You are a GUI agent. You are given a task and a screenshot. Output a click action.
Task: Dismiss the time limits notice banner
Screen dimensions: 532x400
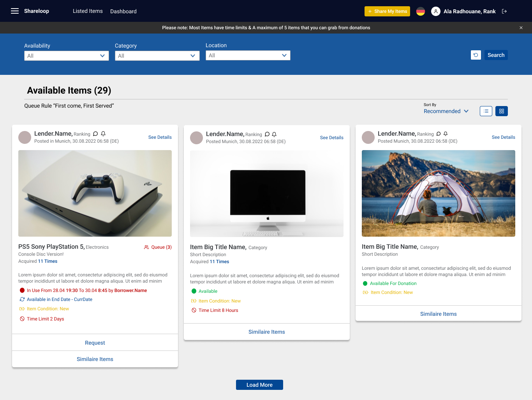(521, 28)
